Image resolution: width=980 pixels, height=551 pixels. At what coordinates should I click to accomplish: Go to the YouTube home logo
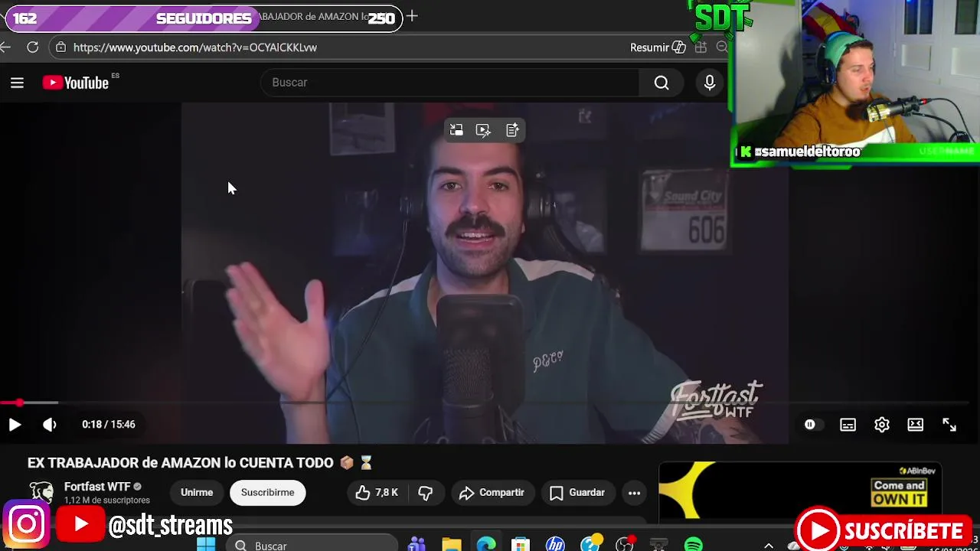pos(76,83)
